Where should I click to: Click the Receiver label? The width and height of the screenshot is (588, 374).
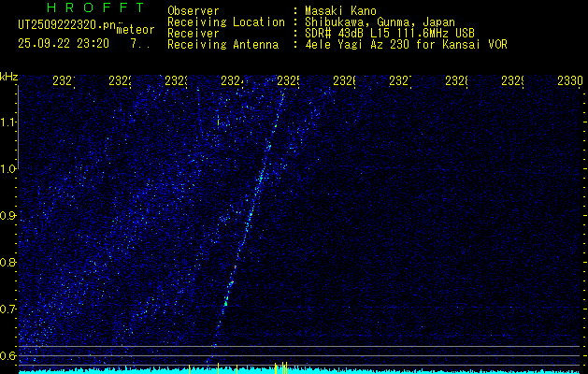click(194, 34)
